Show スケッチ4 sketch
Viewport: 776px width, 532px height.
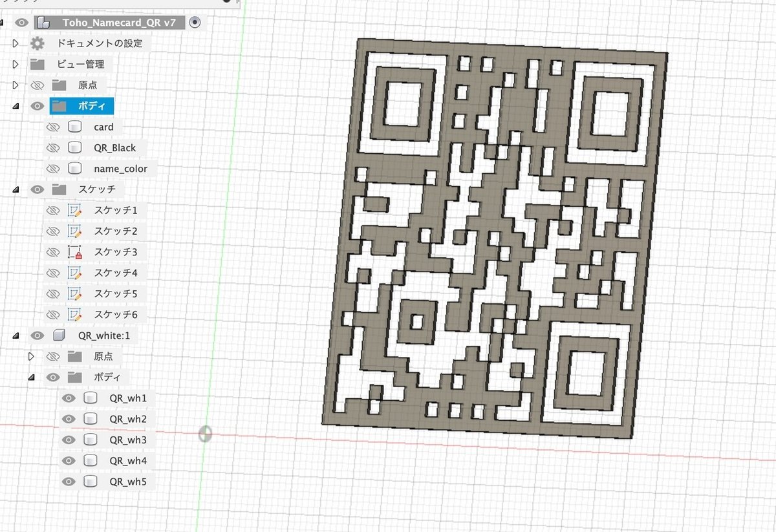coord(53,273)
